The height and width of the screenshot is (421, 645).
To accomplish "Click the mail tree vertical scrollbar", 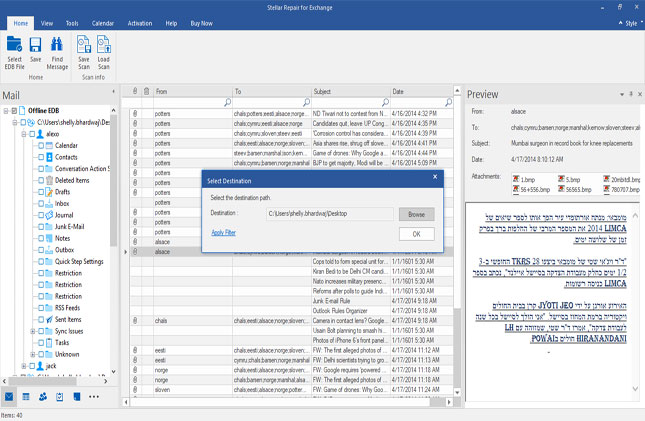I will [x=114, y=181].
